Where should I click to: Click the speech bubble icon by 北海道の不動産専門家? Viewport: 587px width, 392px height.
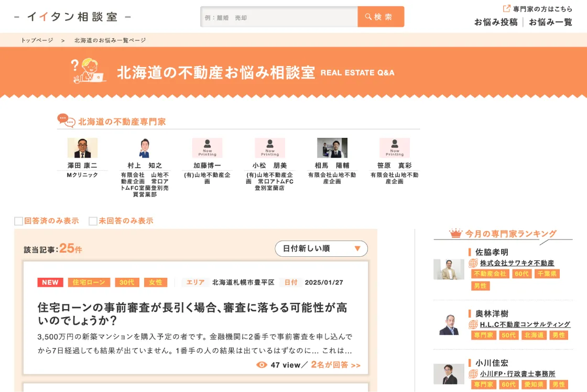click(x=66, y=121)
